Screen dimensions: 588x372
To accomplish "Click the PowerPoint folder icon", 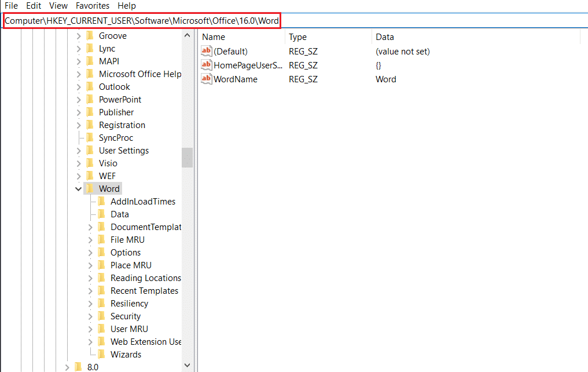I will (90, 100).
